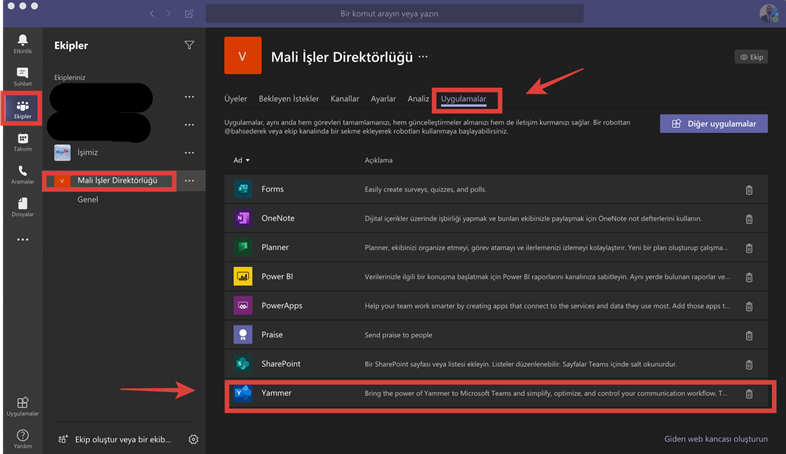Switch to the Analiz tab

click(x=418, y=99)
